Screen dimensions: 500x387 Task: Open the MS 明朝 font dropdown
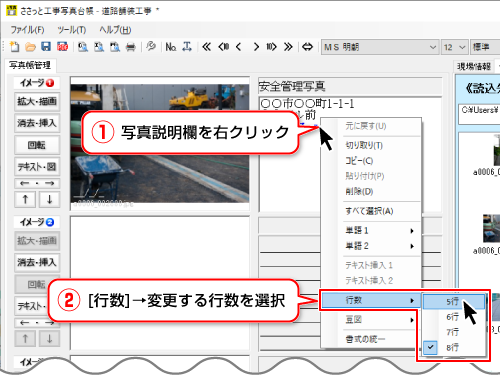click(379, 47)
